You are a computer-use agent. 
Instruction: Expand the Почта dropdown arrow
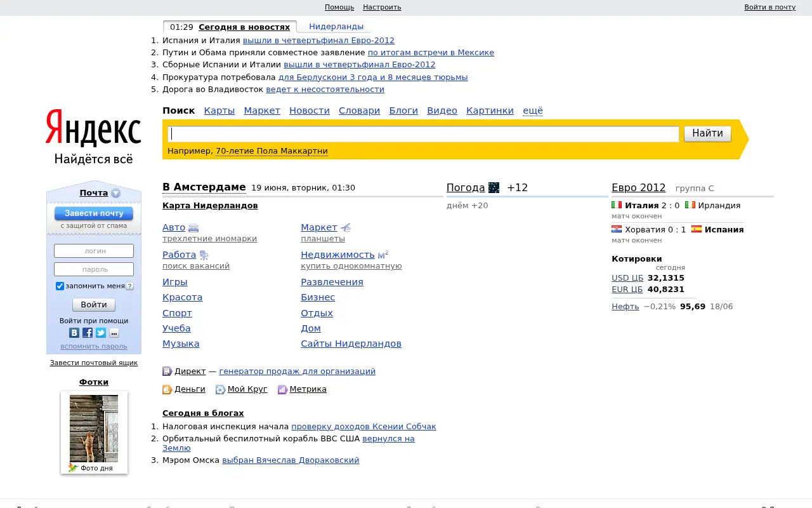point(115,193)
